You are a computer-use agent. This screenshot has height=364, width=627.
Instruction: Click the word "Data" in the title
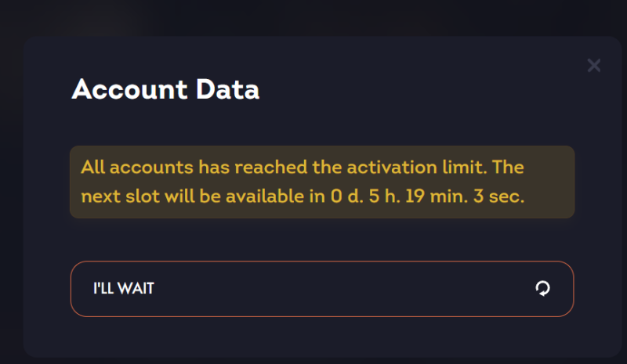tap(228, 90)
